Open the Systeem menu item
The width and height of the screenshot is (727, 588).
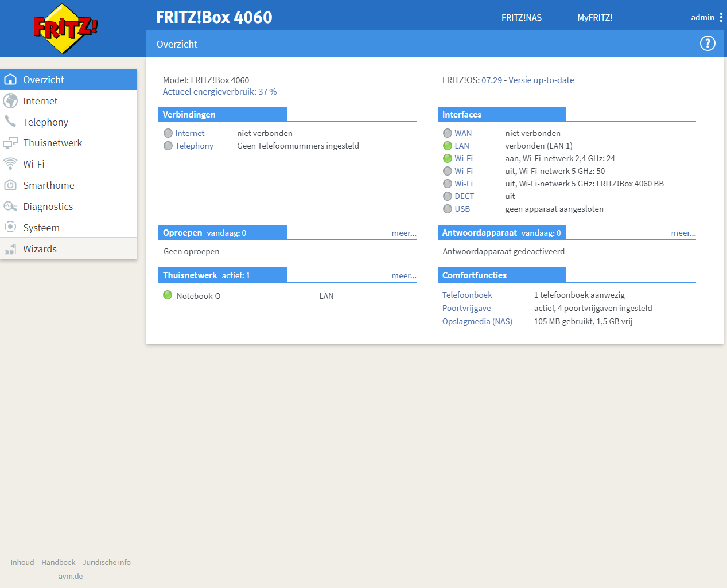[69, 228]
